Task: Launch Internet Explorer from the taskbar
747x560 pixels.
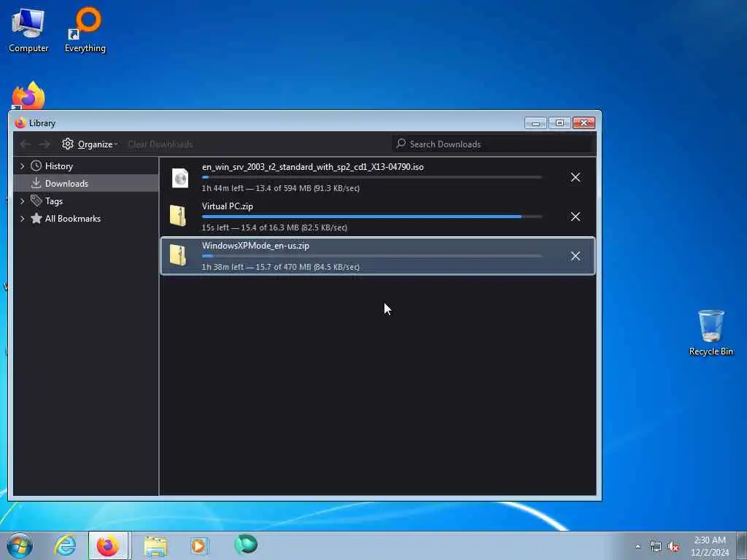Action: [x=65, y=545]
